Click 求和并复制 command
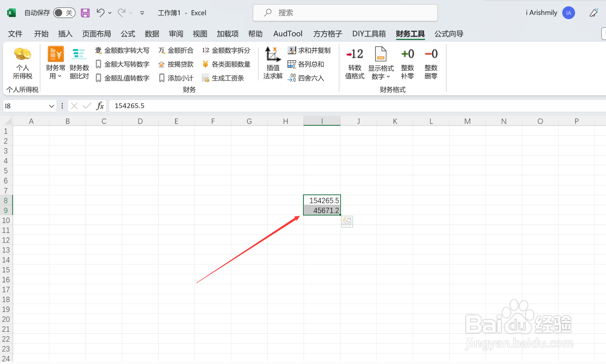606x364 pixels. [309, 50]
